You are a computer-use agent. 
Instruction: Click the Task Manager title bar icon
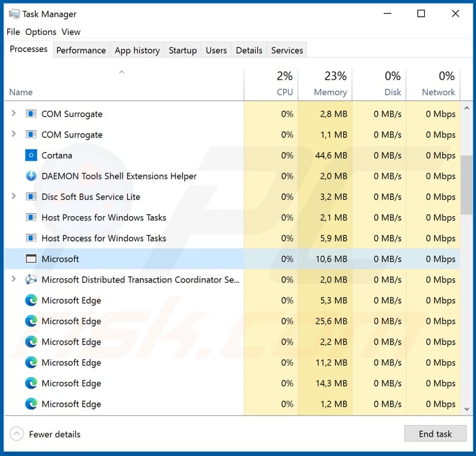[x=14, y=14]
